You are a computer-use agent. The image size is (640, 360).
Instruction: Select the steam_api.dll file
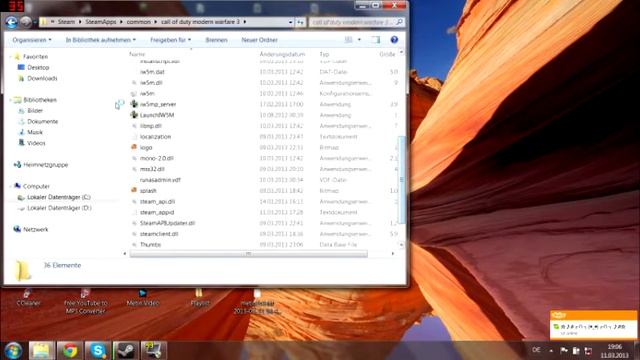[157, 202]
